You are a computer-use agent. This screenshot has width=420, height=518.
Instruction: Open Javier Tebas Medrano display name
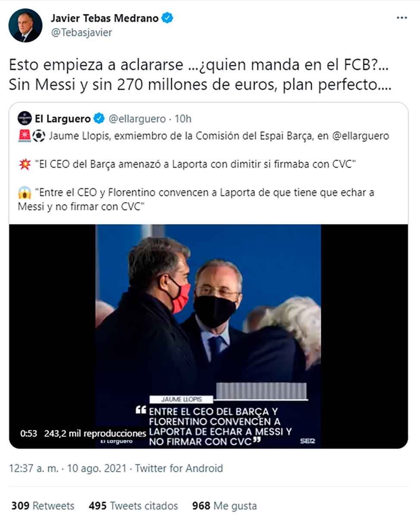click(x=105, y=18)
